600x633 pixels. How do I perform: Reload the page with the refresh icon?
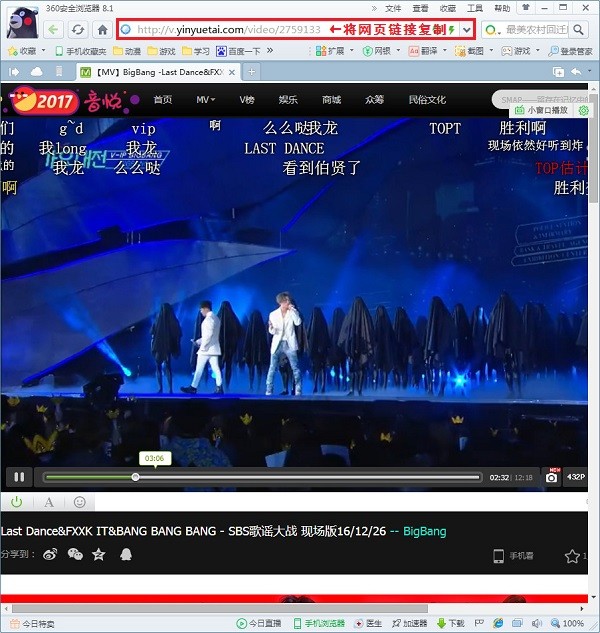(78, 30)
